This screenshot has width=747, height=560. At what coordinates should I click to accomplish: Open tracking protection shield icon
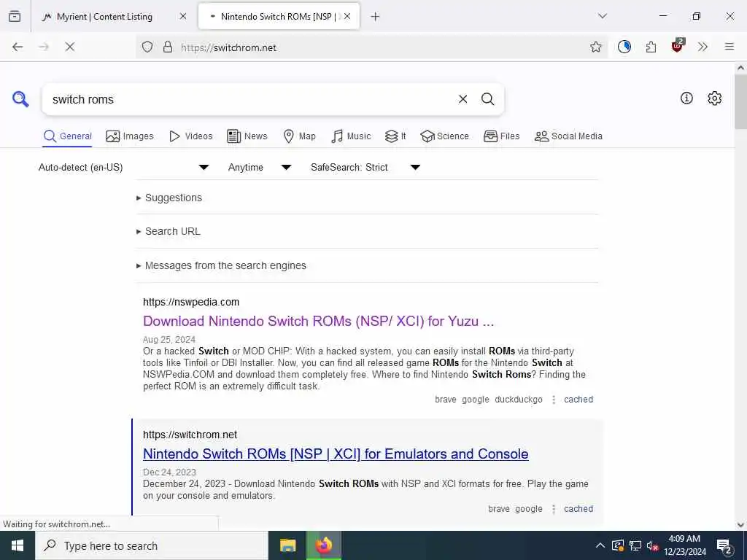point(147,47)
